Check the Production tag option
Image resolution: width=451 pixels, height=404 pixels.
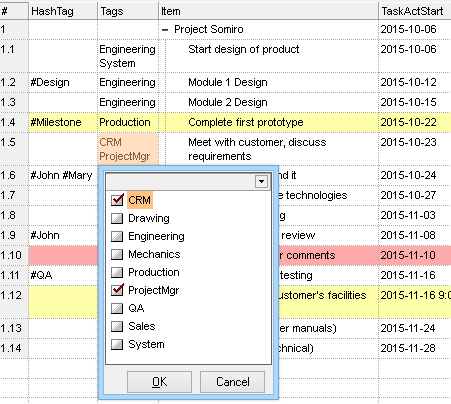[117, 272]
